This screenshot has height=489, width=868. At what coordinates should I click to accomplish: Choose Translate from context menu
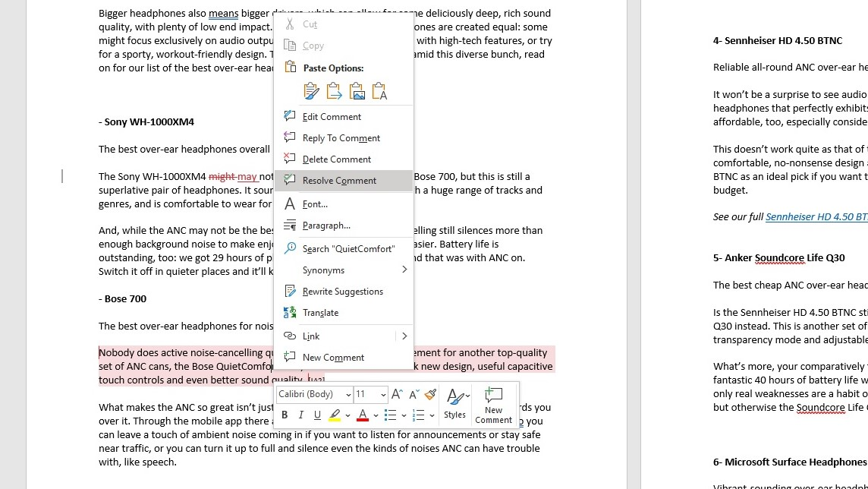[344, 312]
